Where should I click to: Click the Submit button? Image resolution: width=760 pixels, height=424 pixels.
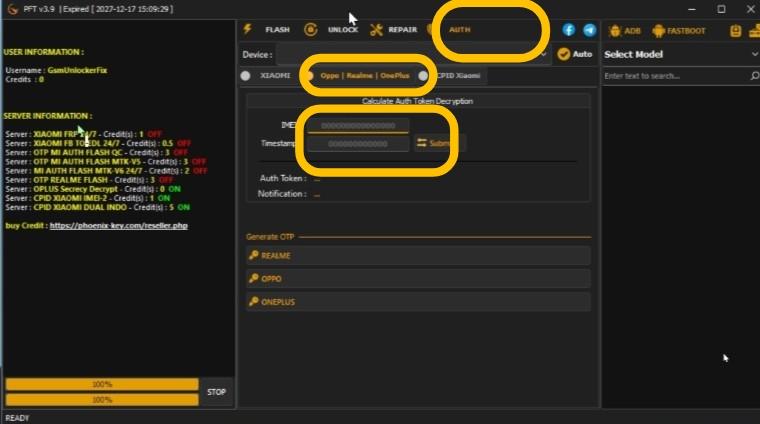(x=439, y=143)
